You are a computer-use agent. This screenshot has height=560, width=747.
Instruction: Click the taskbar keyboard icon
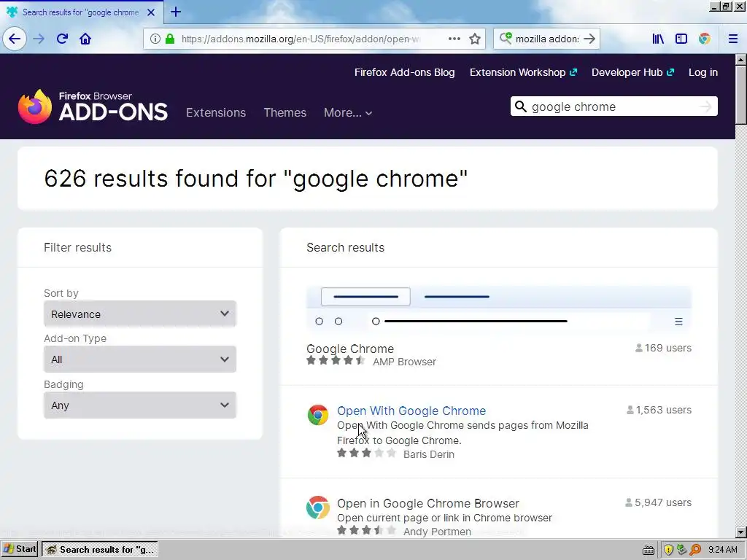click(x=648, y=550)
